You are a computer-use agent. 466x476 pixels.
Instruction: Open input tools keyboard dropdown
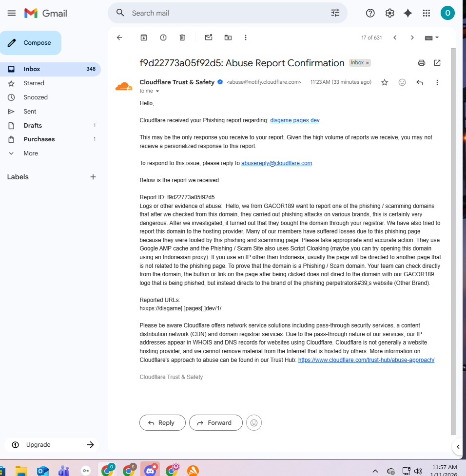click(432, 38)
